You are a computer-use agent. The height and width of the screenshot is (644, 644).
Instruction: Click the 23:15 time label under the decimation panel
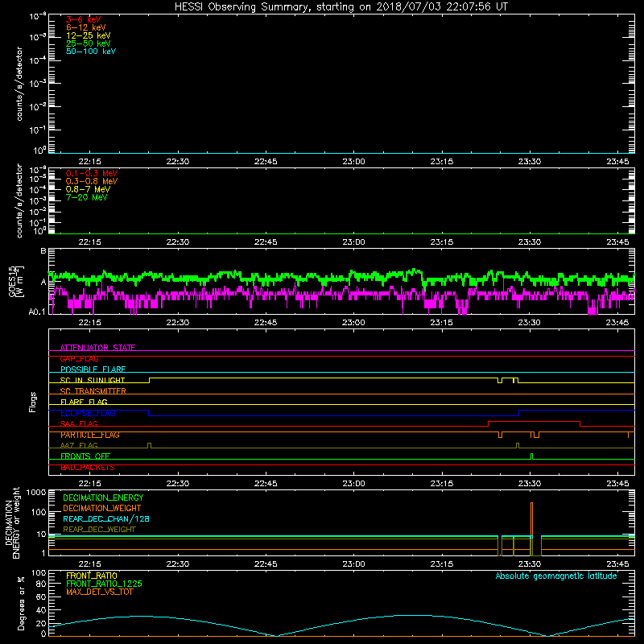coord(442,564)
